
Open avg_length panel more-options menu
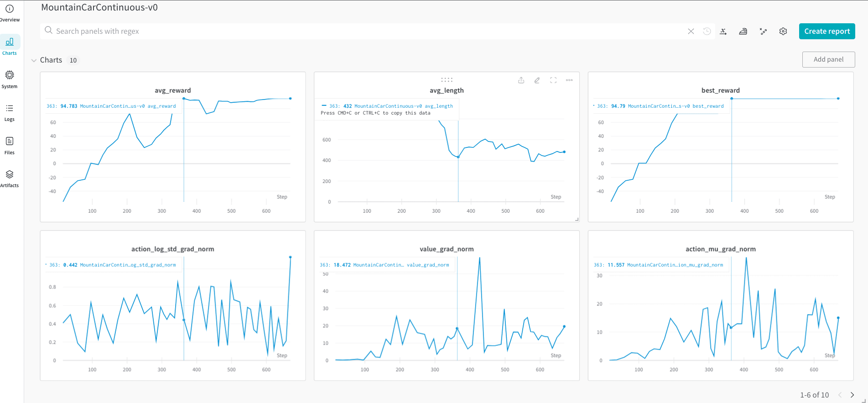[x=569, y=80]
